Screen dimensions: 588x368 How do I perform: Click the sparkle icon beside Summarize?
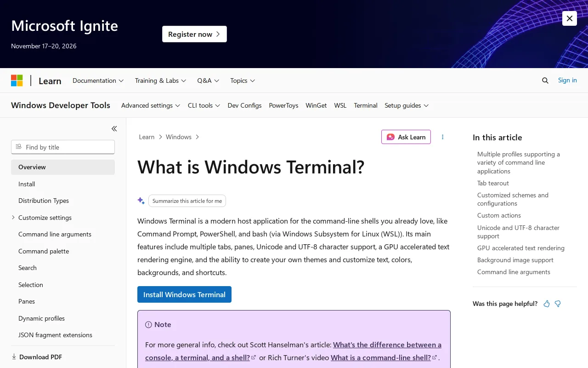point(141,201)
